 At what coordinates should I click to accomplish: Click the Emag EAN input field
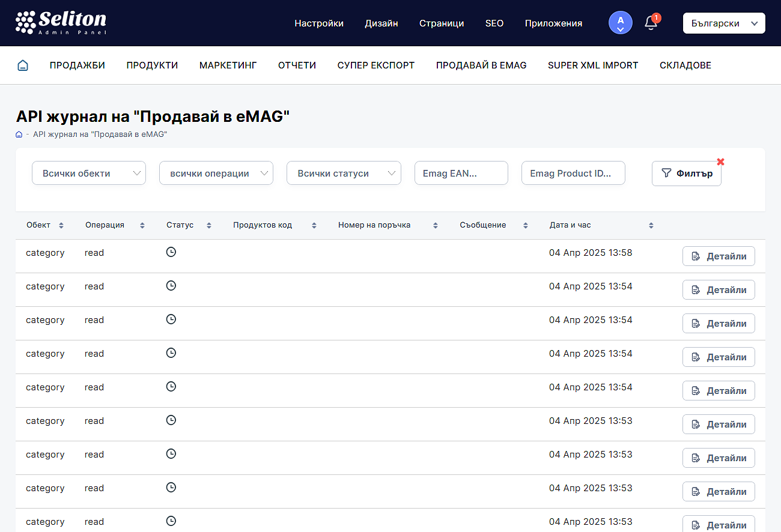pos(461,172)
